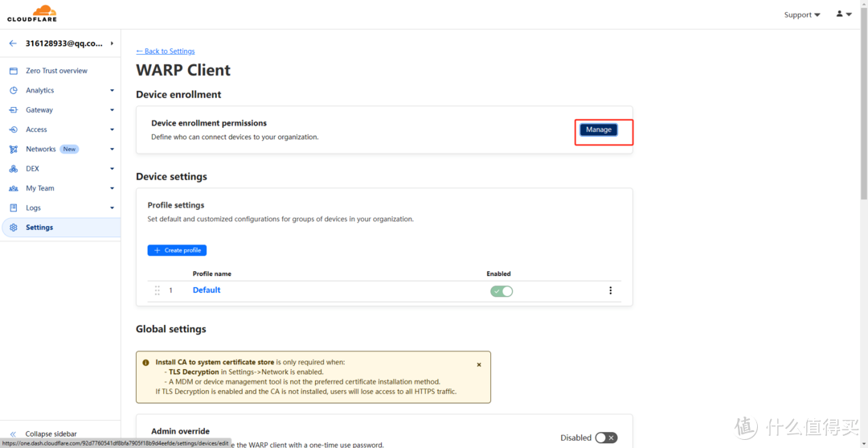The height and width of the screenshot is (448, 868).
Task: Open the user account profile icon
Action: [844, 14]
